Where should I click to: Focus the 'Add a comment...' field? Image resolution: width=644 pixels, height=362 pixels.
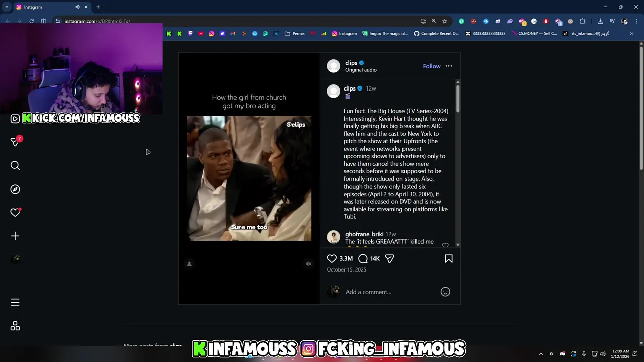click(390, 292)
